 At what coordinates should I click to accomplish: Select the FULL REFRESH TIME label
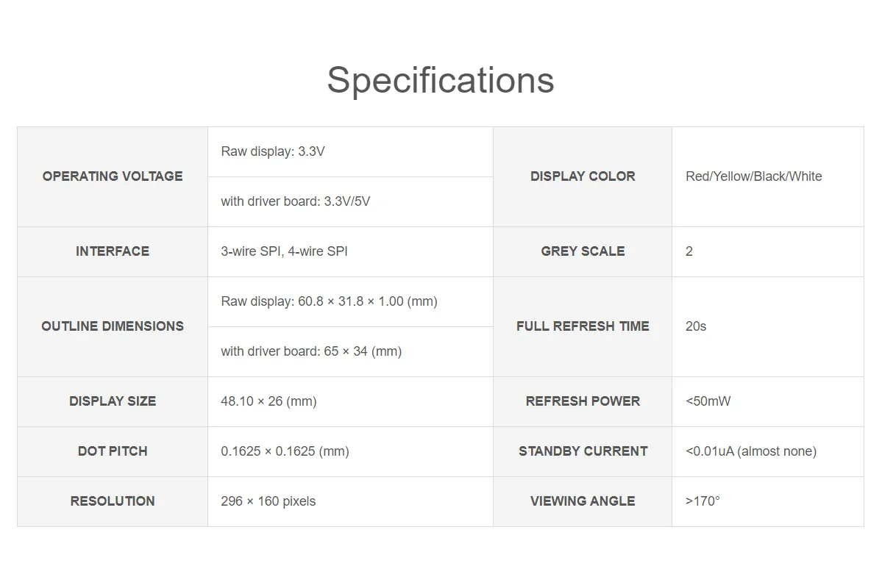pyautogui.click(x=583, y=326)
